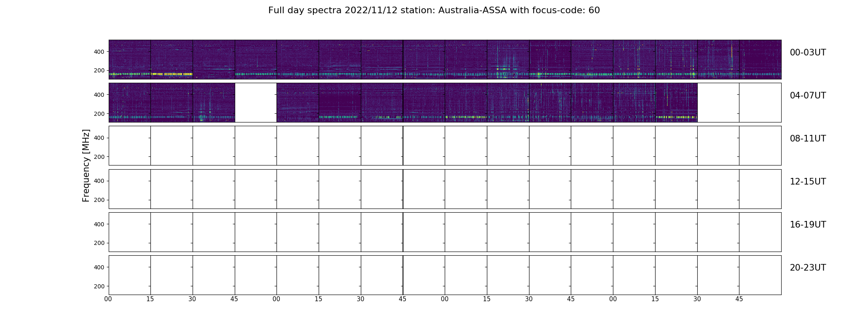
Task: Click the 200 tick label of the 16-19UT row
Action: coord(99,243)
